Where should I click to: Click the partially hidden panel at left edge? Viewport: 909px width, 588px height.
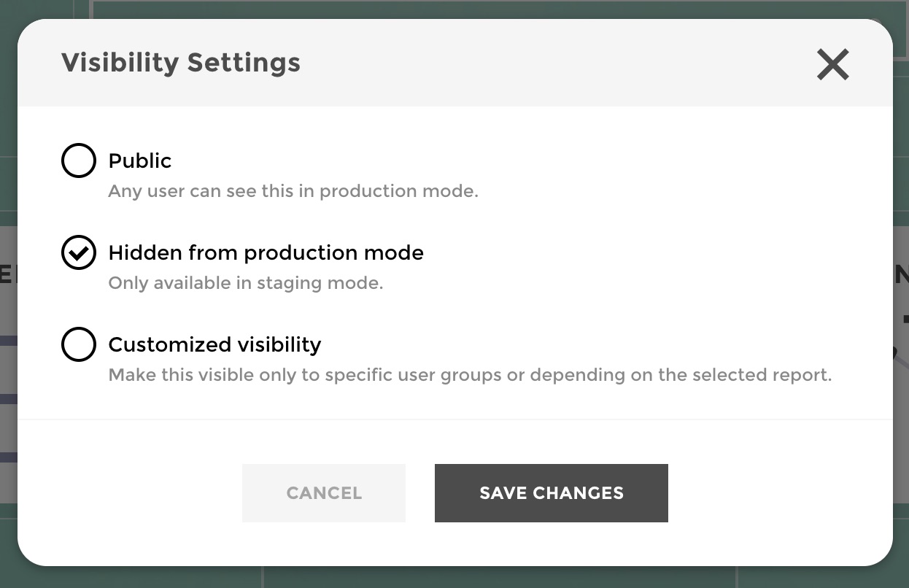(x=7, y=365)
